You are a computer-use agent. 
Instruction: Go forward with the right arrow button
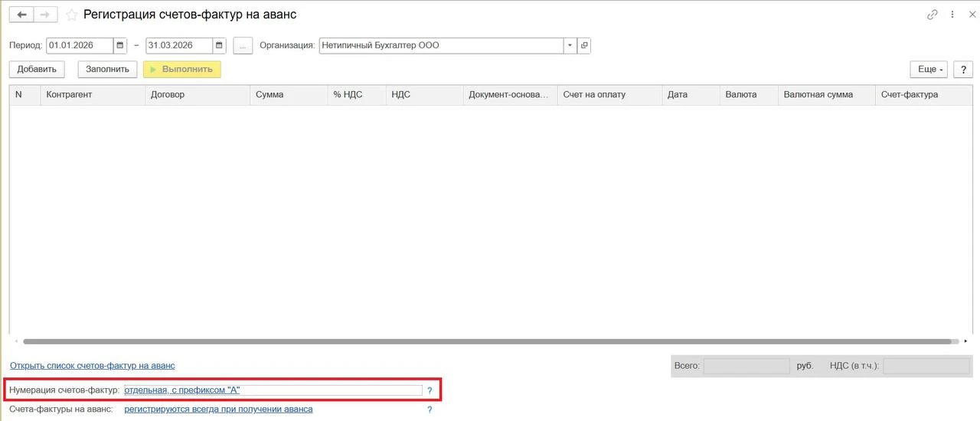pos(45,15)
